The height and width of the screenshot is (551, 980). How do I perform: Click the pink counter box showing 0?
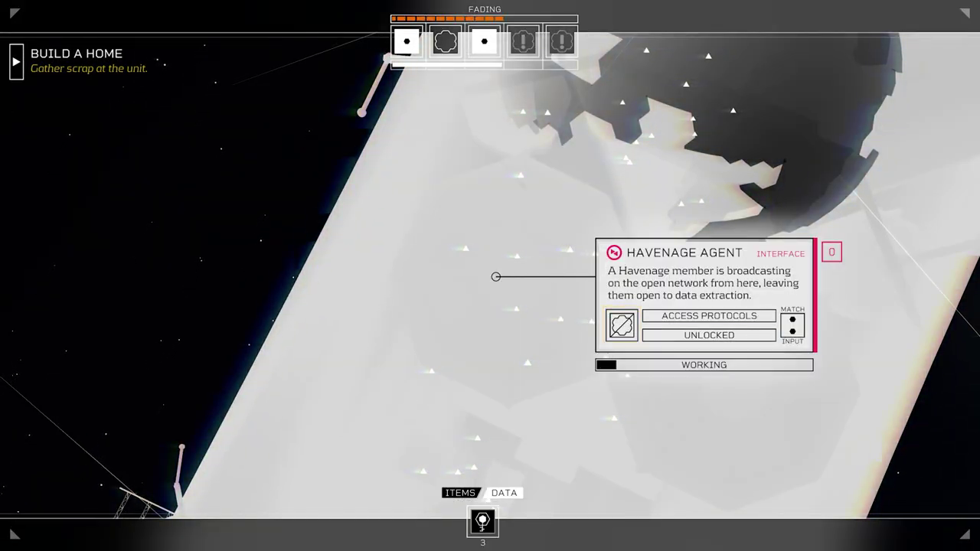point(831,252)
